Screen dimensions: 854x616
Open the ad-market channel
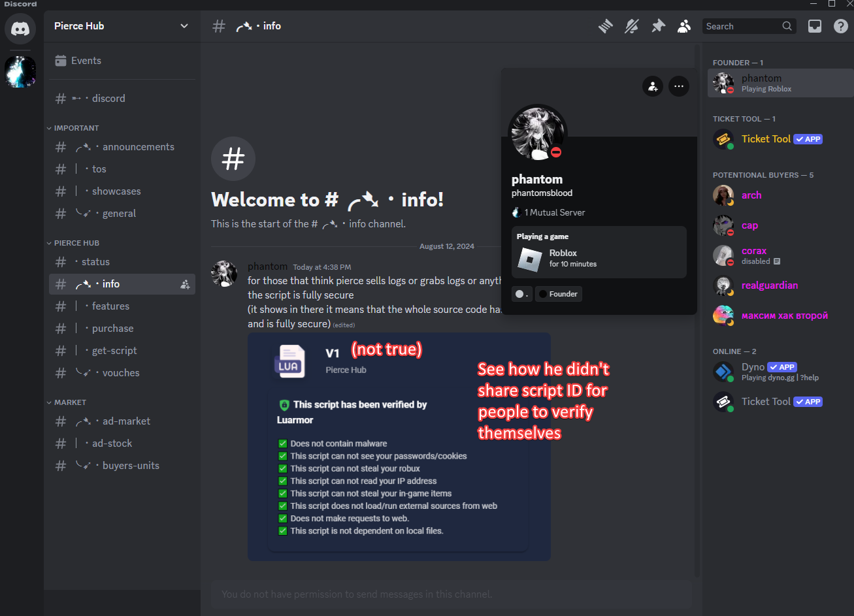click(122, 421)
